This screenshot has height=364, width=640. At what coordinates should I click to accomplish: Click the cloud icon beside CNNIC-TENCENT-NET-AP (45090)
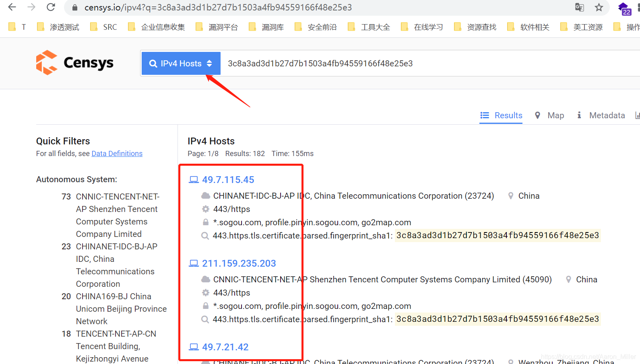coord(206,280)
